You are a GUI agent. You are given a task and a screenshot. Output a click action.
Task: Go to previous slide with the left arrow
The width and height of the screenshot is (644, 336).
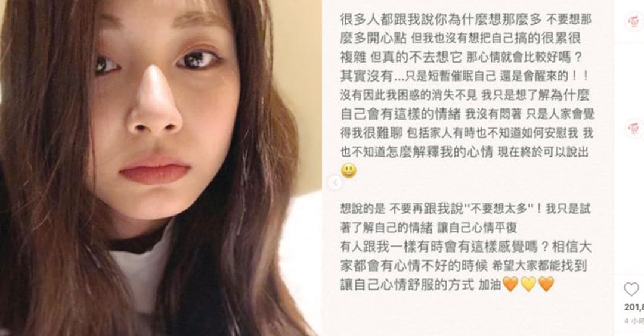(335, 182)
